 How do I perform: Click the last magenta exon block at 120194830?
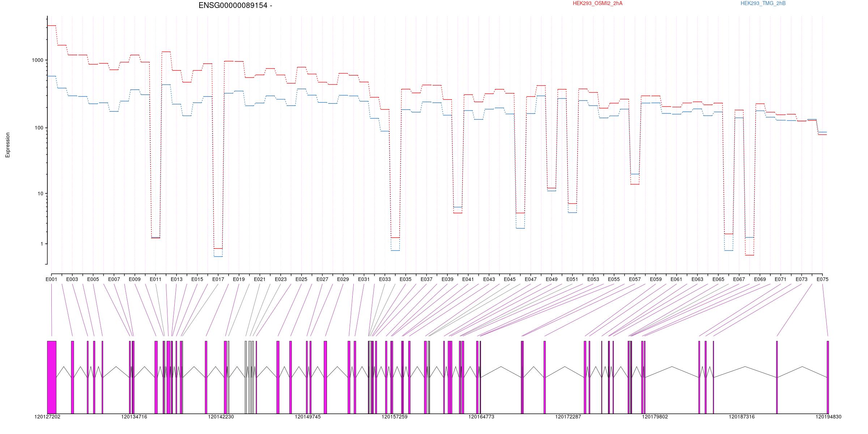tap(828, 377)
